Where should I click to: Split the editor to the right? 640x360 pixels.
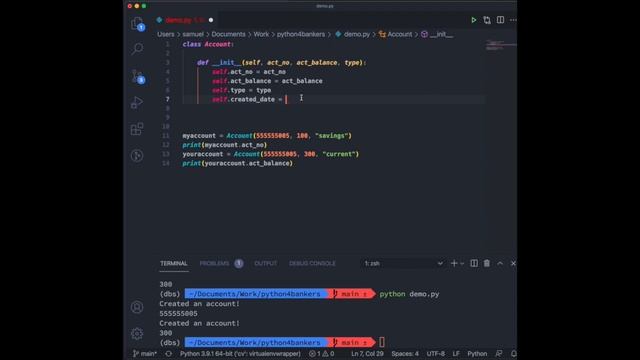[500, 20]
